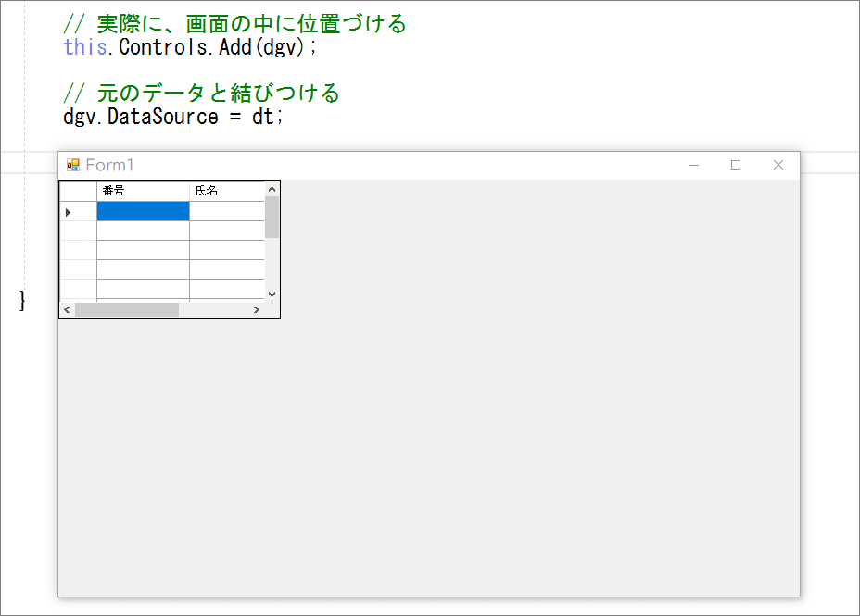The image size is (860, 616).
Task: Click the up arrow on the grid's vertical scrollbar
Action: pyautogui.click(x=272, y=188)
